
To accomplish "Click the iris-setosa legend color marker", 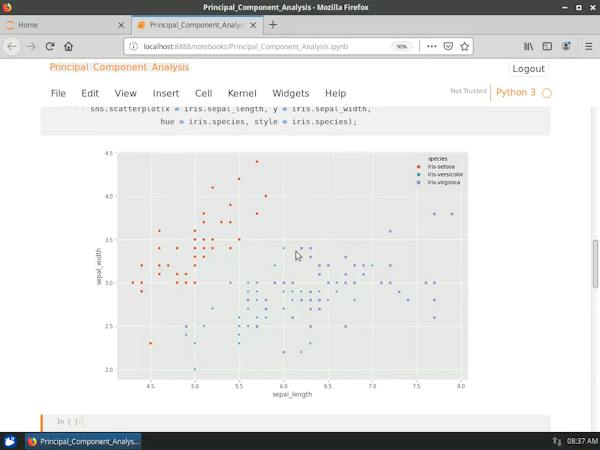I will (x=418, y=167).
